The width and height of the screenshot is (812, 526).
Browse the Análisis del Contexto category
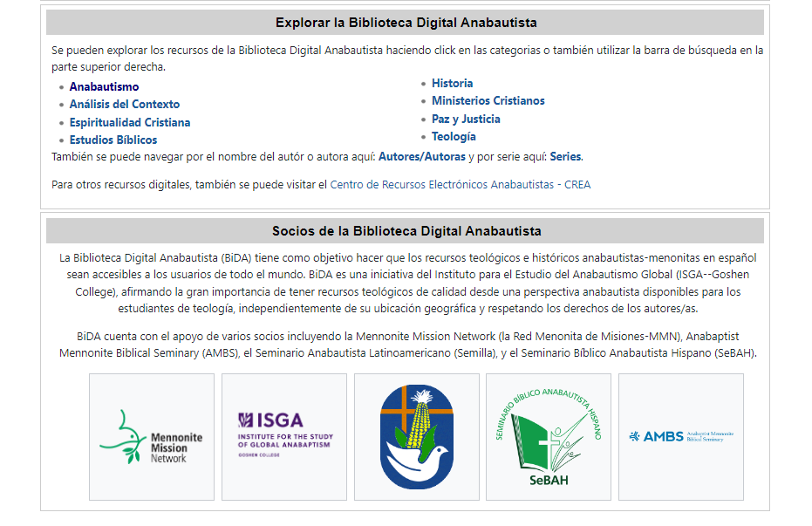125,104
